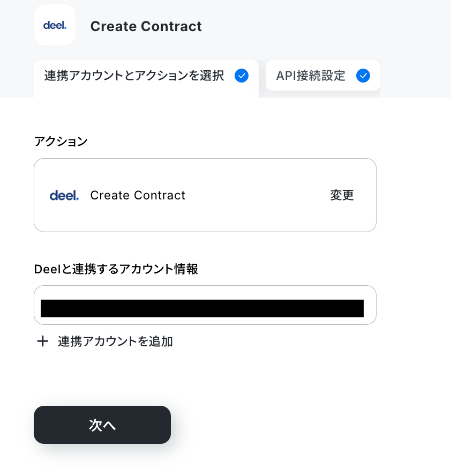Click blue checkmark on 連携アカウントとアクションを選択 tab
Screen dimensions: 451x476
click(242, 76)
